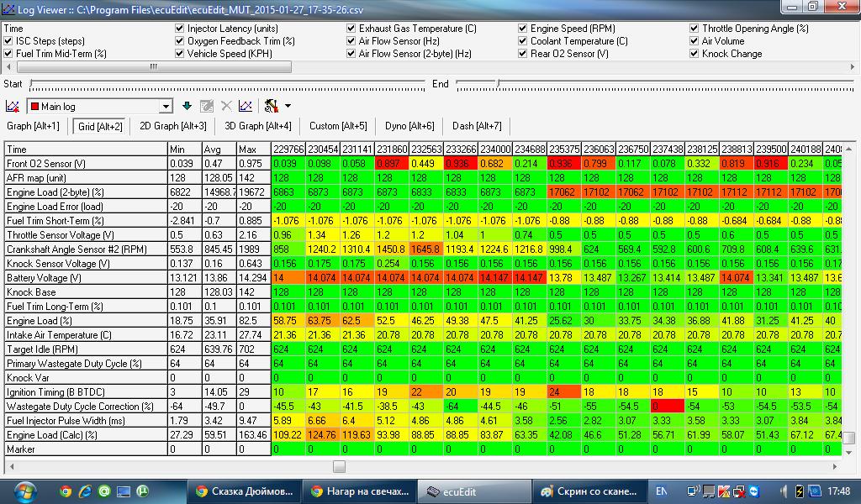Click the add log graph icon left of Main log

click(12, 107)
